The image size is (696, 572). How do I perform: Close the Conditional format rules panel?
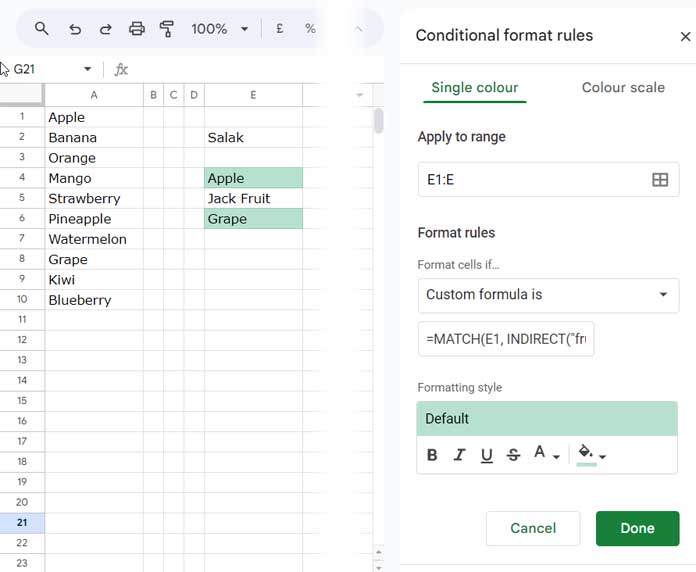coord(685,36)
